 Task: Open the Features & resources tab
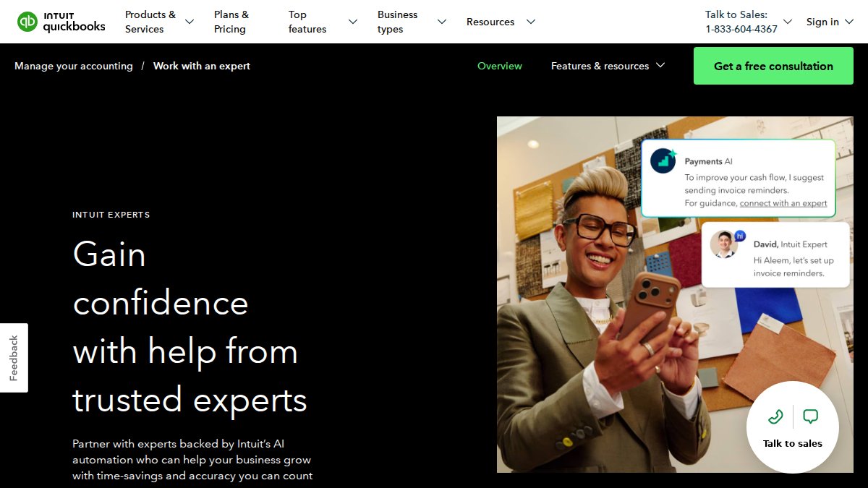[x=600, y=66]
